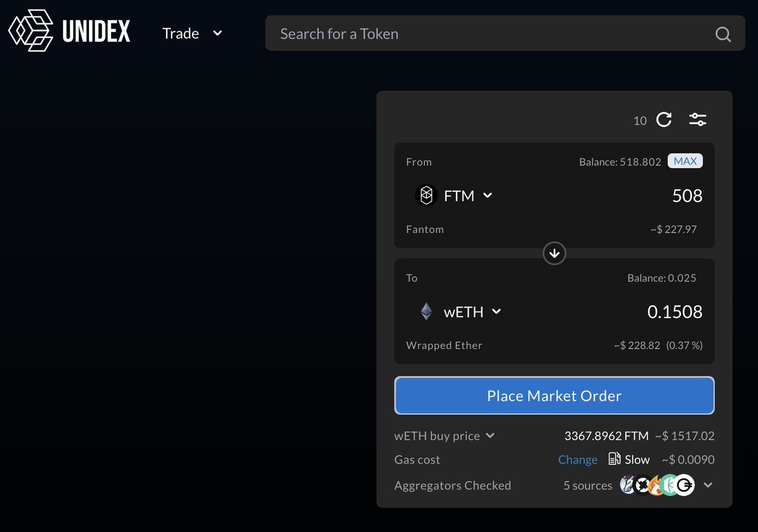Click the UNIDEX logo
The height and width of the screenshot is (532, 758).
(x=69, y=31)
